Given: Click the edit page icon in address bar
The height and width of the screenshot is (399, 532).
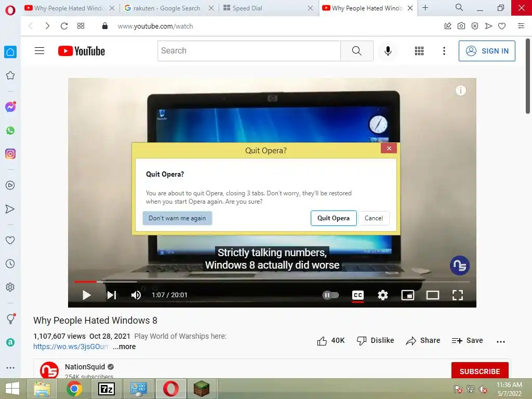Looking at the screenshot, I should pos(448,26).
